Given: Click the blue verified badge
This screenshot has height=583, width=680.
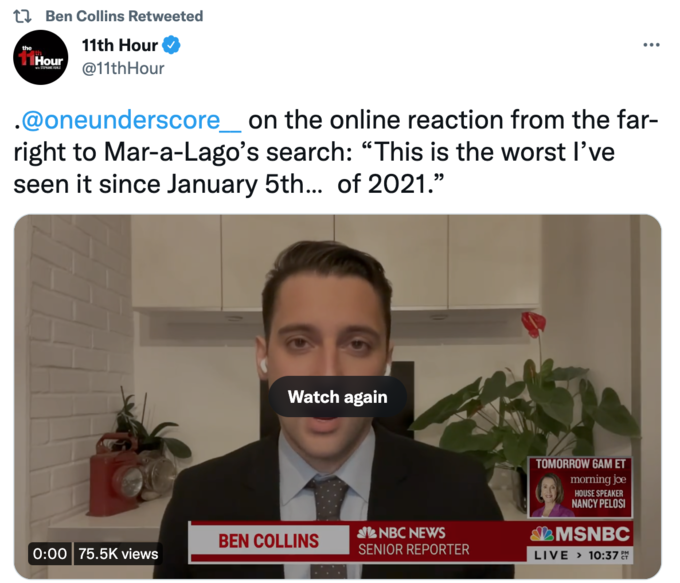Looking at the screenshot, I should click(171, 45).
